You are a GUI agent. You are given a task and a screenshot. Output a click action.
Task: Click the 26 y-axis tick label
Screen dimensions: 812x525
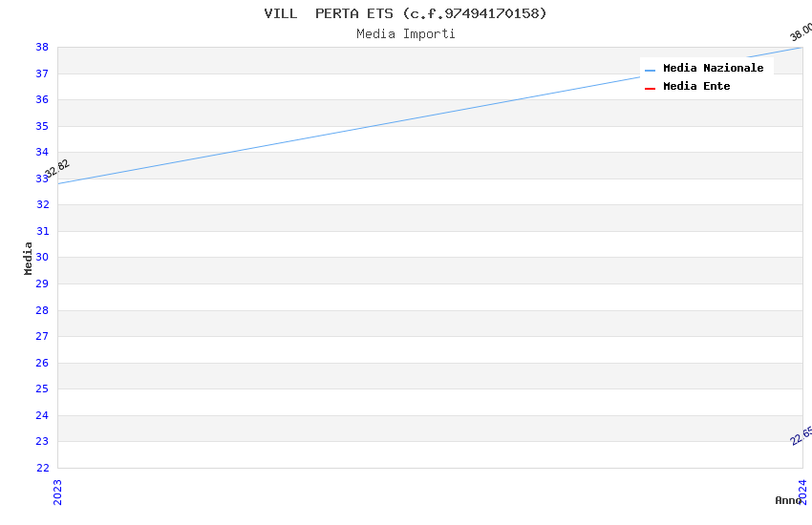point(42,363)
